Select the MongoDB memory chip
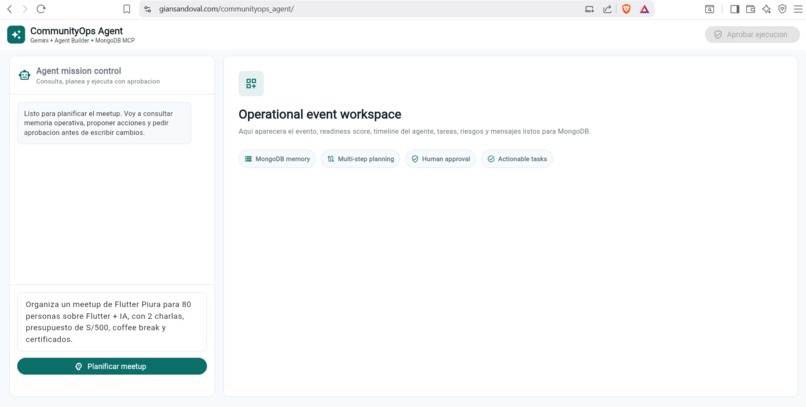The image size is (806, 407). pos(277,159)
